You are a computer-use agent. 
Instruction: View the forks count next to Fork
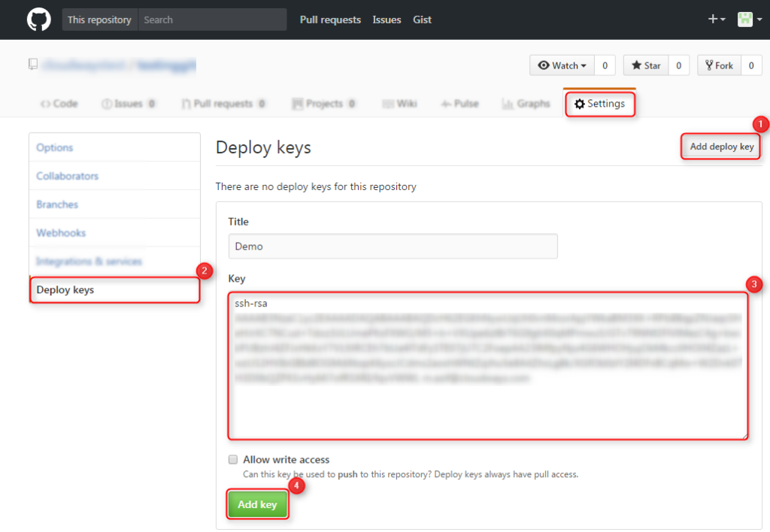pos(751,65)
